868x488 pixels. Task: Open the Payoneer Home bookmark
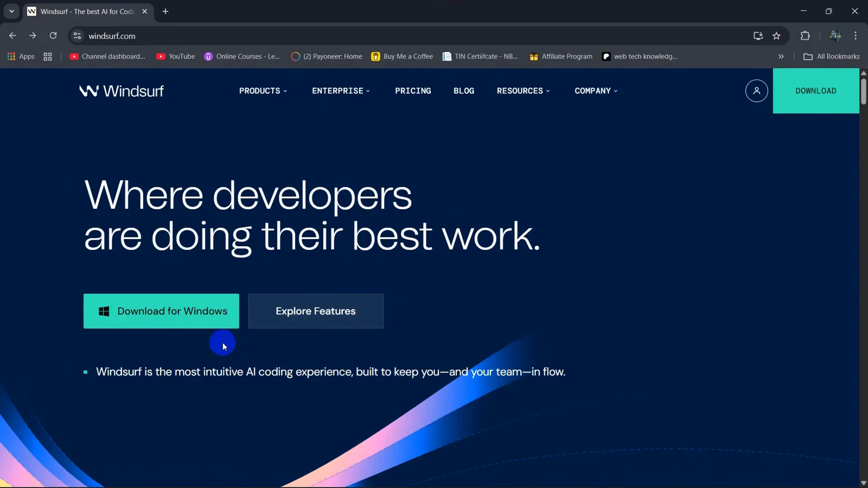(x=327, y=56)
